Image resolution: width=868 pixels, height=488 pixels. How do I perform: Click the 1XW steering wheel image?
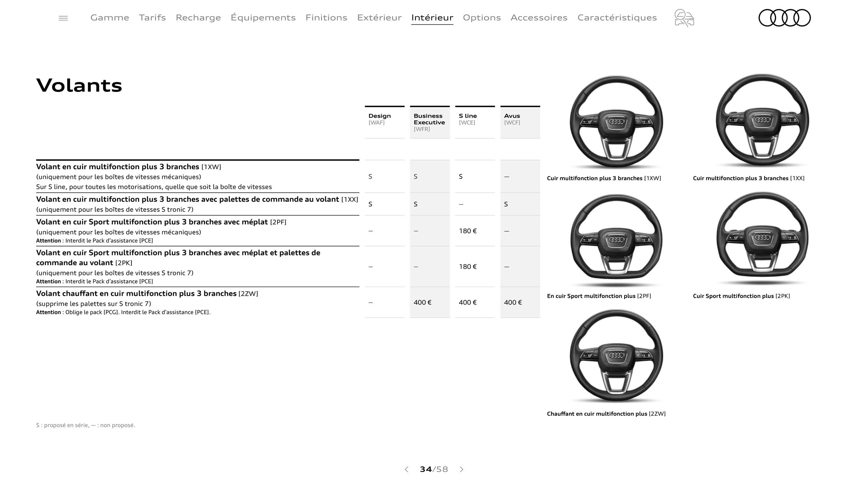point(616,122)
